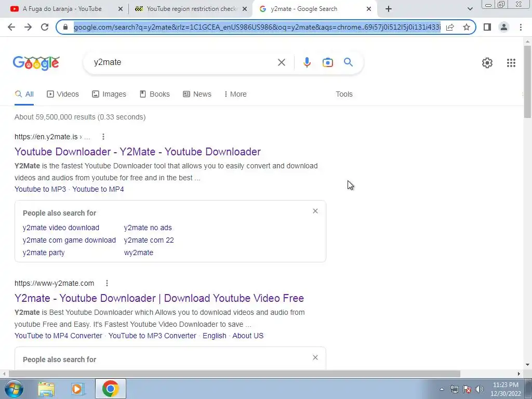Click the browser address bar URL
Viewport: 532px width, 399px height.
click(x=257, y=27)
